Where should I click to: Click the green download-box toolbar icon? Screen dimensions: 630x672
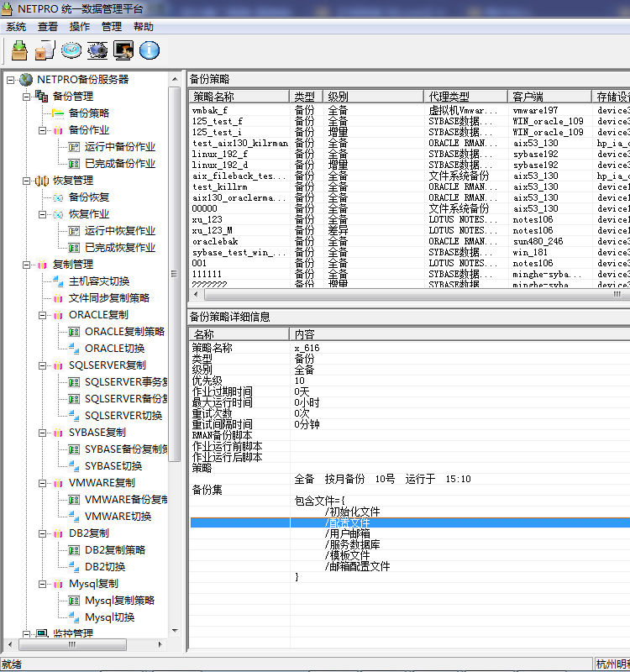(x=19, y=50)
